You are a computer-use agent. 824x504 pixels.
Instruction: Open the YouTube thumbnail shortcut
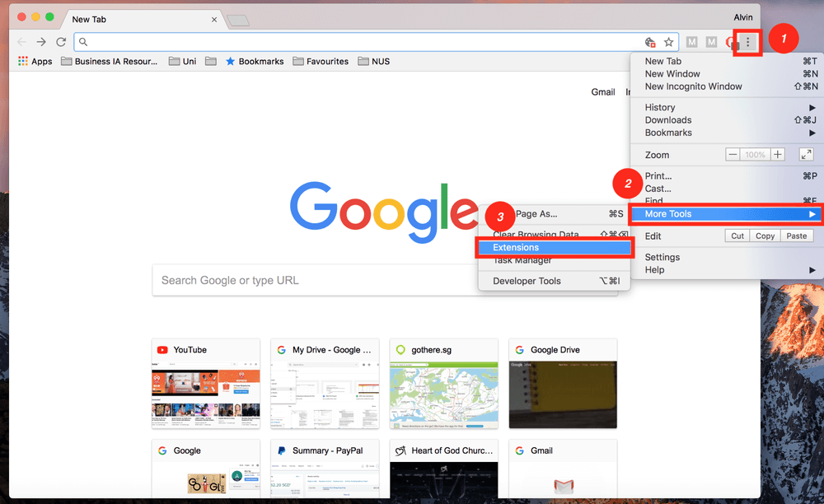click(x=205, y=382)
